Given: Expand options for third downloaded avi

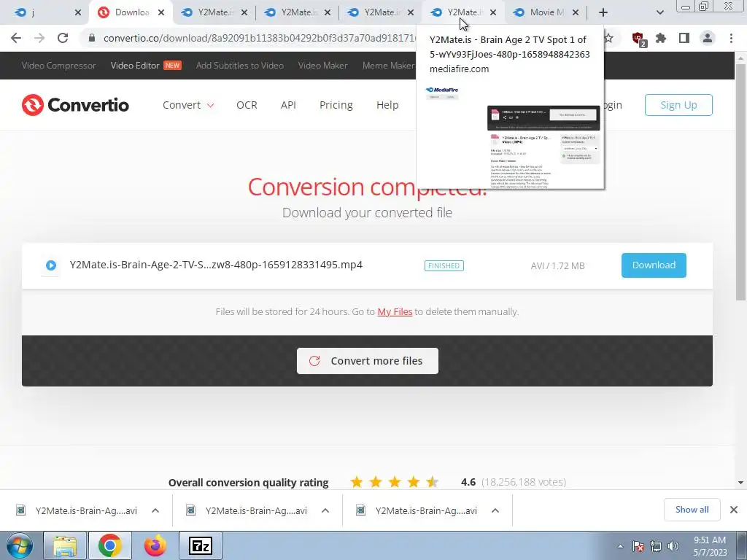Looking at the screenshot, I should (495, 510).
